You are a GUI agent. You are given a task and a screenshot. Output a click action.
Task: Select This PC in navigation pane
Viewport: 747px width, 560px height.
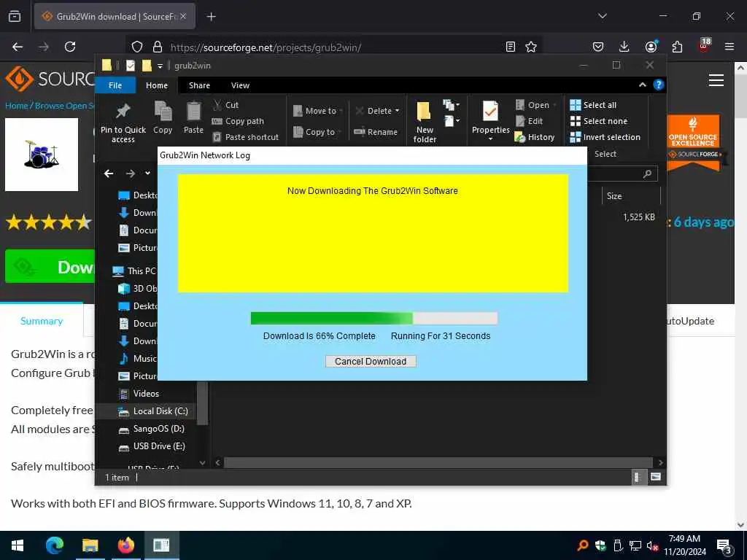pos(134,271)
